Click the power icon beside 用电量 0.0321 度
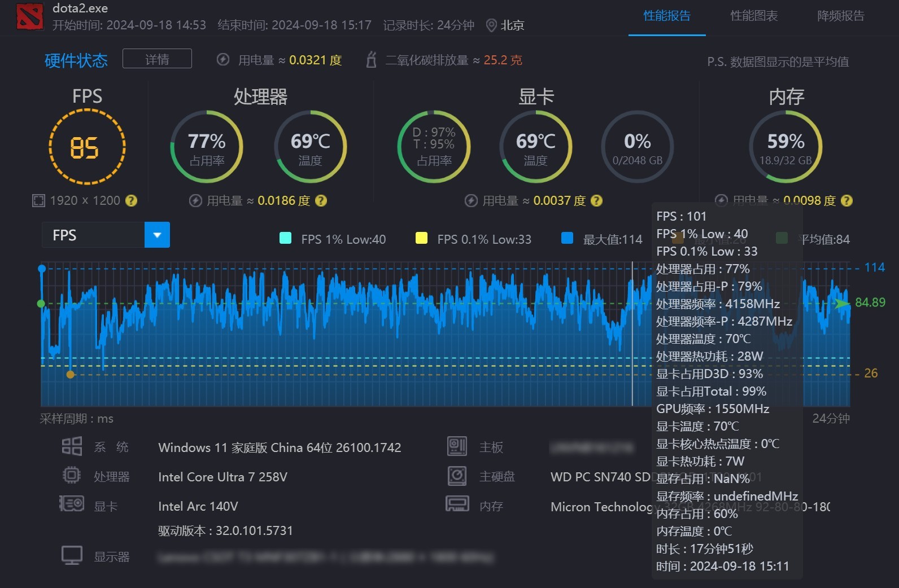 [x=223, y=59]
